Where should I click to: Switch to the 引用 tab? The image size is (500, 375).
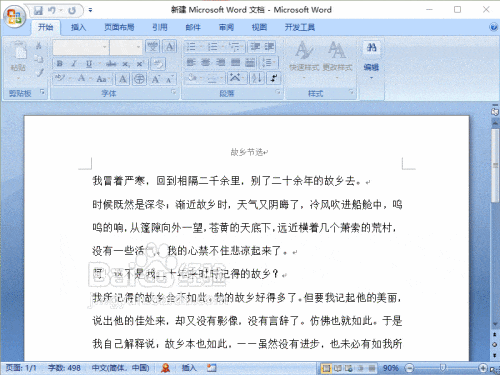[x=160, y=27]
